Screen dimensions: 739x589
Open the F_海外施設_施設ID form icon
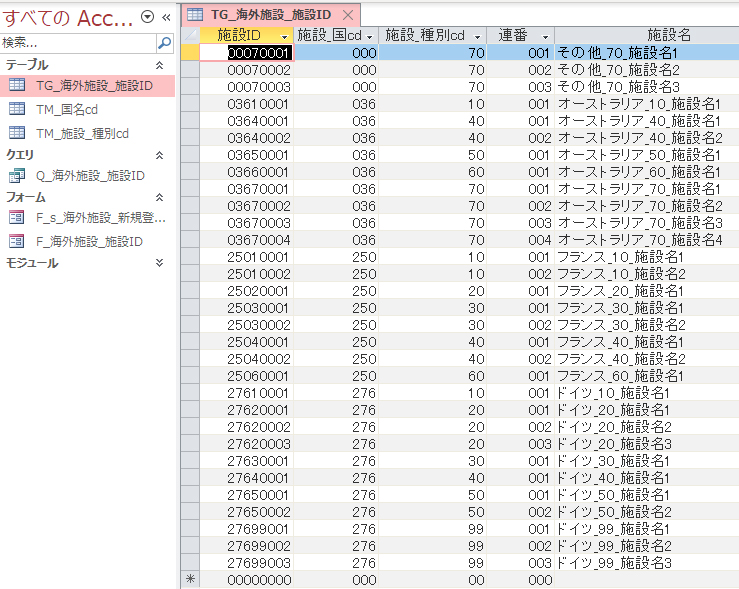(x=17, y=241)
